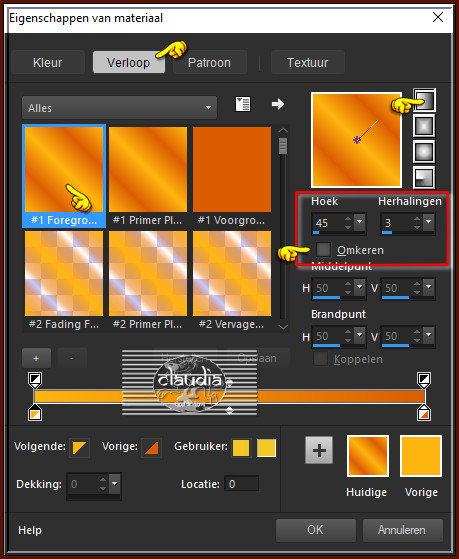Enable the Omkeren checkbox
Viewport: 459px width, 559px height.
[x=323, y=250]
